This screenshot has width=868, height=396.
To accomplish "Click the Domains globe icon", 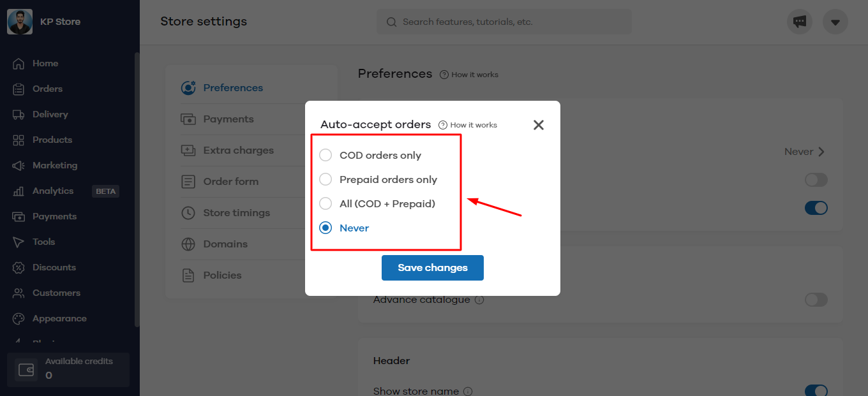I will point(188,244).
